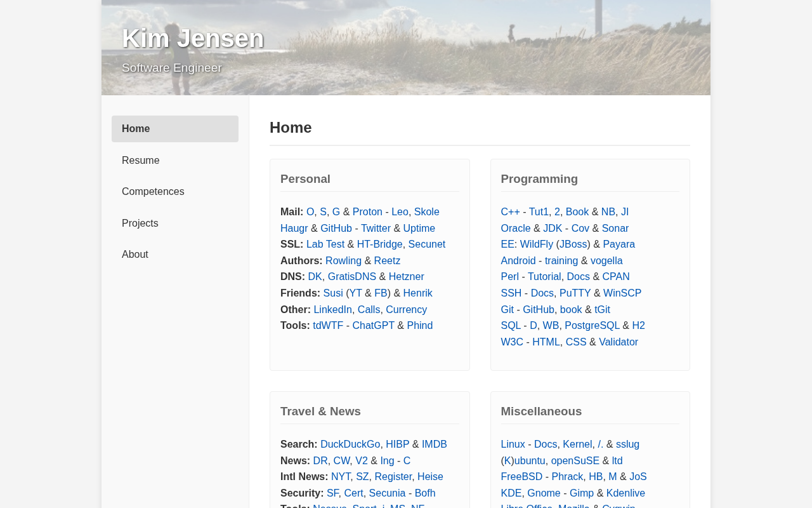Open the Susi friend link
Image resolution: width=812 pixels, height=508 pixels.
coord(333,293)
